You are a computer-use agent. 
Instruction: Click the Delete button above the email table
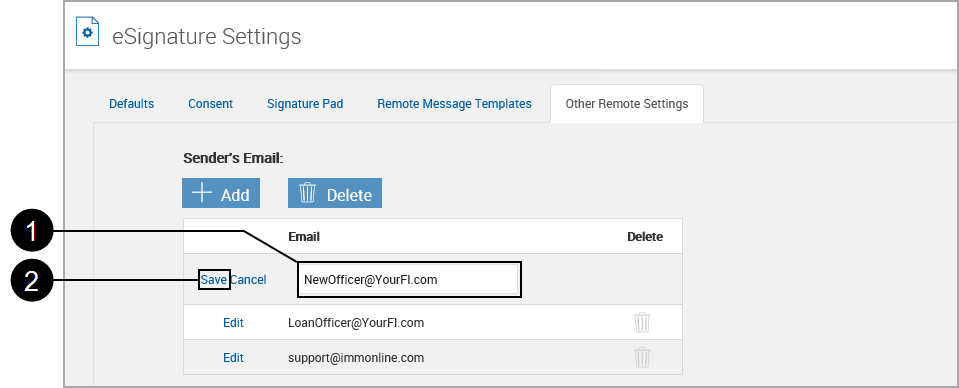335,193
